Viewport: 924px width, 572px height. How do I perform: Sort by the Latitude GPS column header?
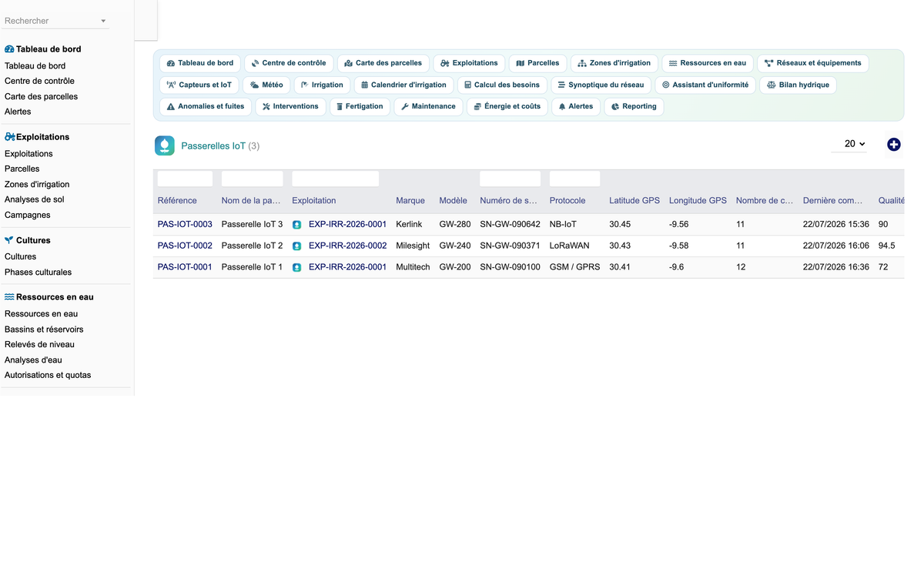point(634,201)
